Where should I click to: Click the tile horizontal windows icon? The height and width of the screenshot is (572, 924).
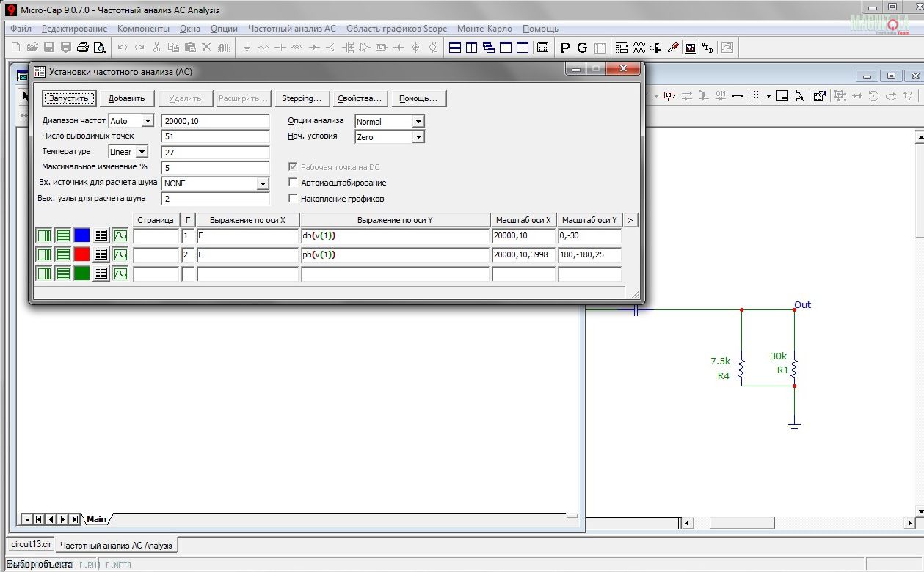[455, 48]
